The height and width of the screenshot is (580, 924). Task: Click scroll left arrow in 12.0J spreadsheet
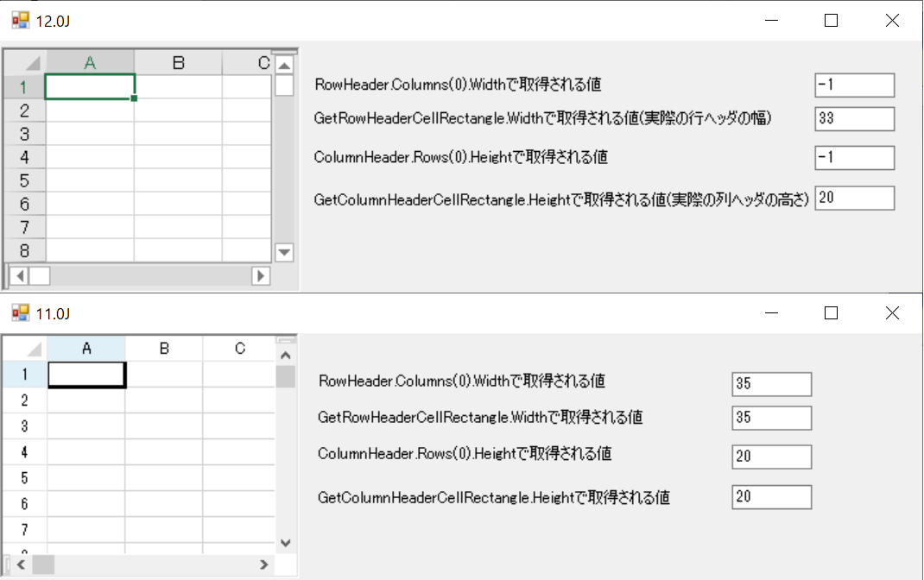[20, 275]
